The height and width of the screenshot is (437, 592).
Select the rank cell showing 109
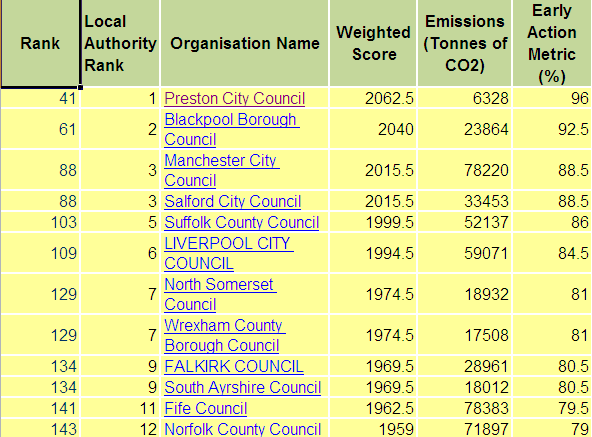click(x=40, y=253)
